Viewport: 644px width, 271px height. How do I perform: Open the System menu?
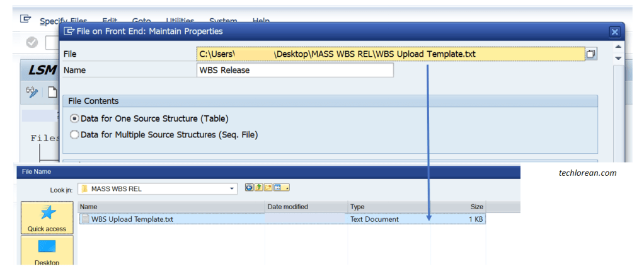[223, 21]
